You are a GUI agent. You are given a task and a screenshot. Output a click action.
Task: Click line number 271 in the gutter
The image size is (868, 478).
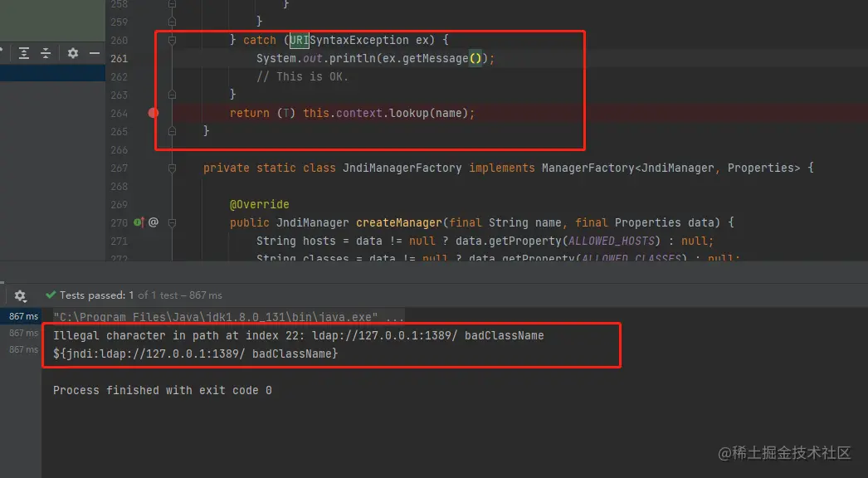click(119, 241)
